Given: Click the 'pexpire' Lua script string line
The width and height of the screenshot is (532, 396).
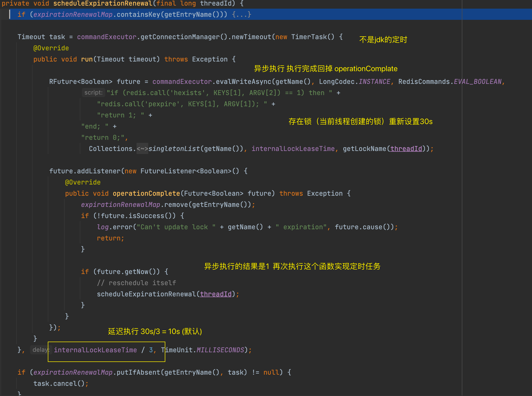Looking at the screenshot, I should pos(182,104).
